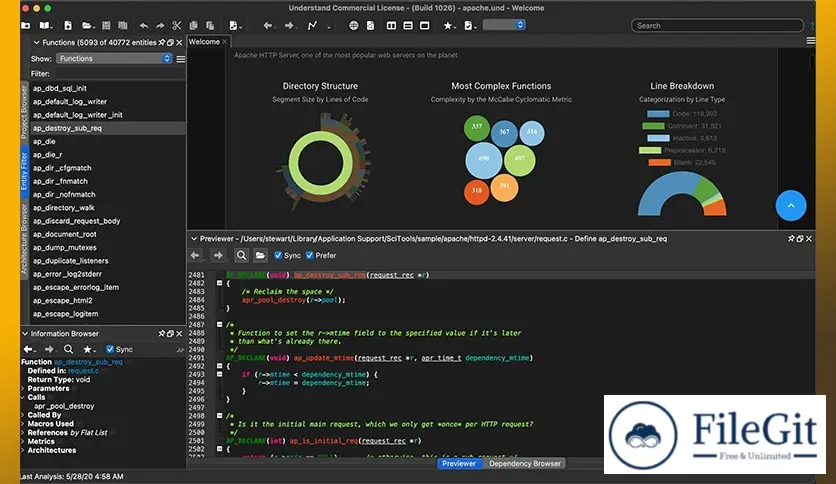
Task: Select the horizontal split layout icon
Action: [x=408, y=26]
